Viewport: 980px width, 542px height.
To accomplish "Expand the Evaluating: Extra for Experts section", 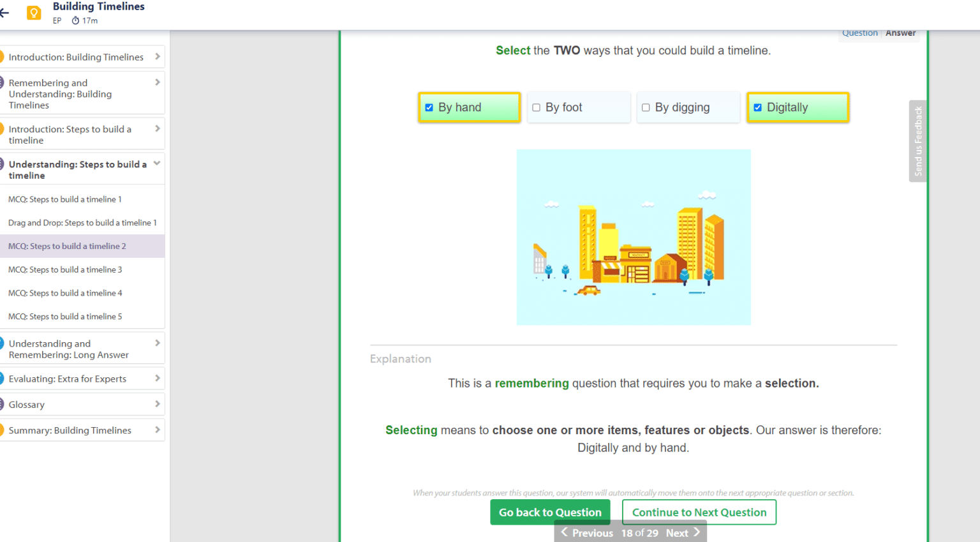I will [x=157, y=379].
